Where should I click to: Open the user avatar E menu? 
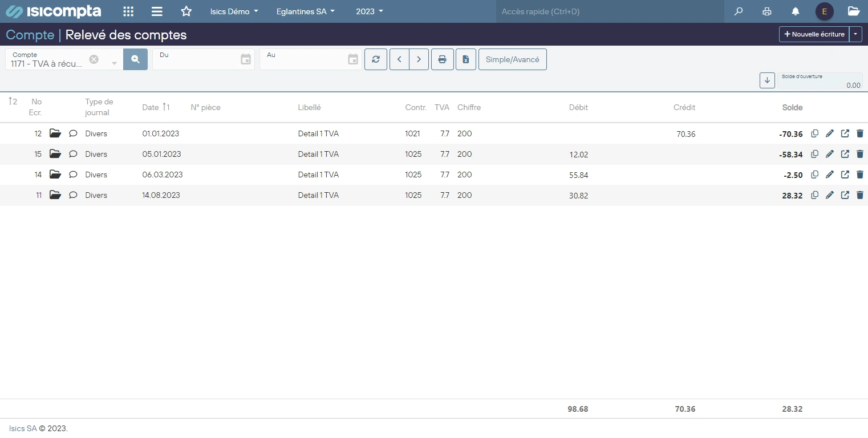tap(825, 11)
